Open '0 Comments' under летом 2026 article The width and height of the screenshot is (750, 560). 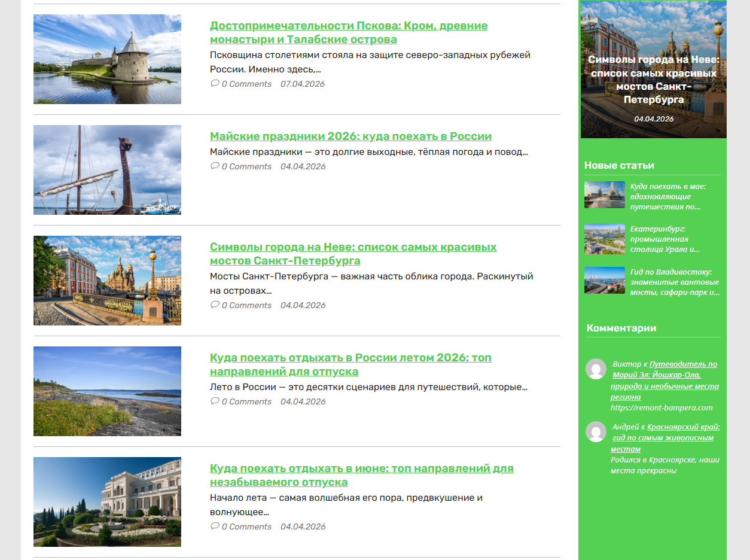pos(246,401)
